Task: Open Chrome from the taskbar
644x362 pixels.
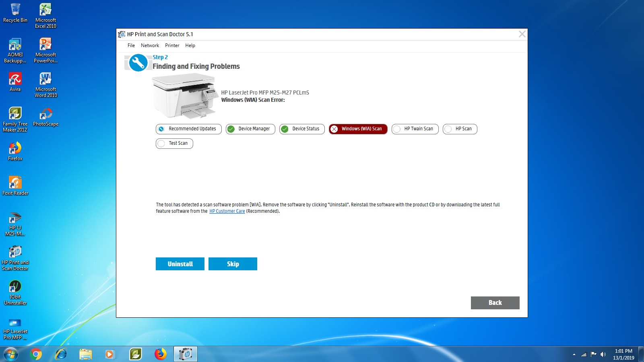Action: [36, 354]
